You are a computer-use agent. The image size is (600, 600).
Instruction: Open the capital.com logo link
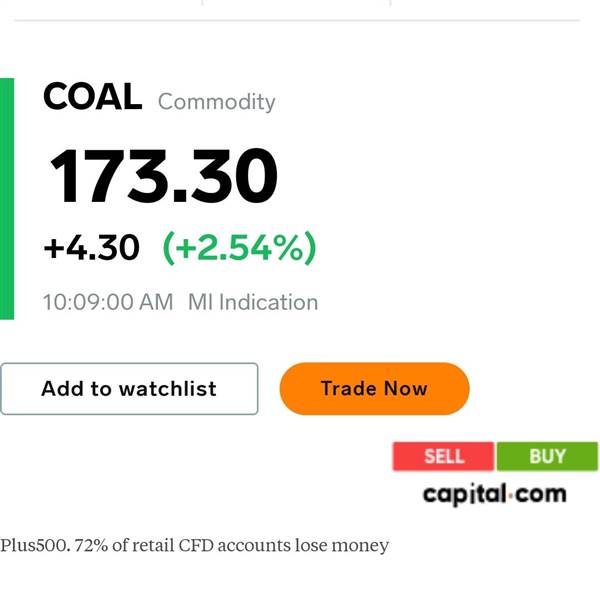click(494, 495)
